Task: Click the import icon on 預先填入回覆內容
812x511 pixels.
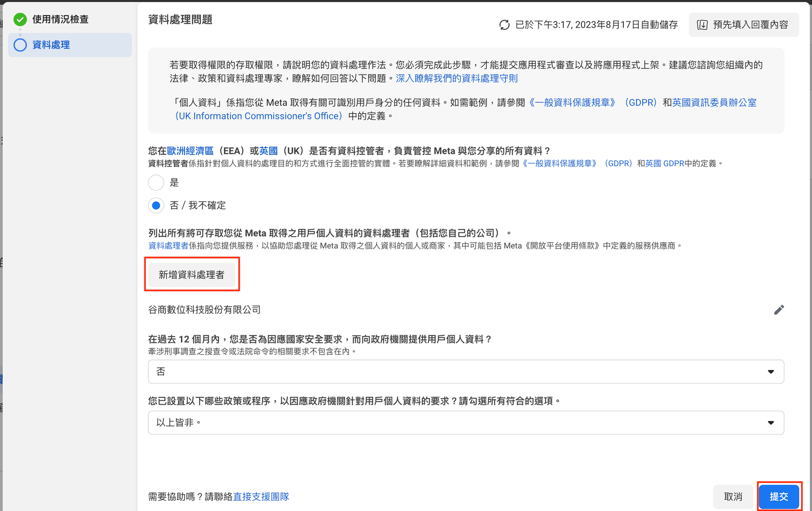Action: pyautogui.click(x=703, y=25)
